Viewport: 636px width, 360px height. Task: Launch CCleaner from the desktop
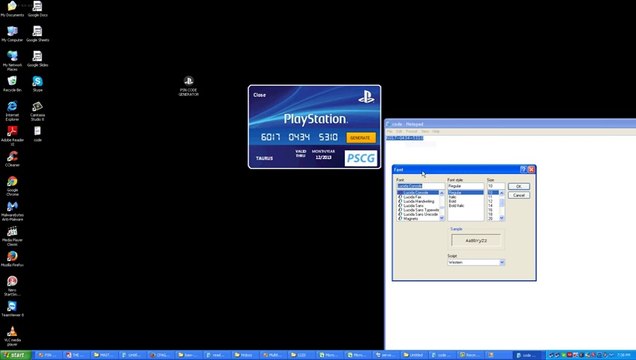point(12,159)
